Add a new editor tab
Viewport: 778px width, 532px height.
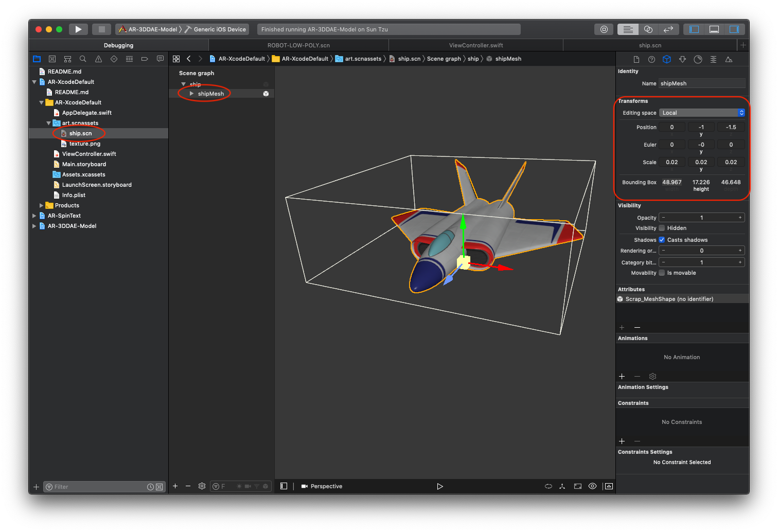click(743, 45)
